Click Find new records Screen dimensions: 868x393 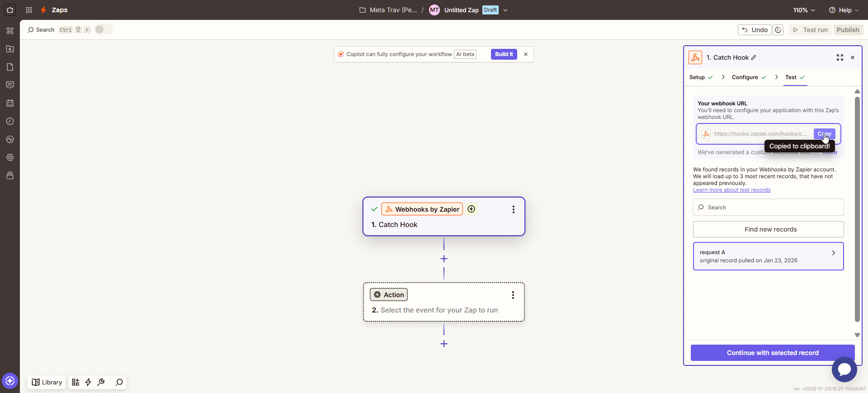[768, 229]
